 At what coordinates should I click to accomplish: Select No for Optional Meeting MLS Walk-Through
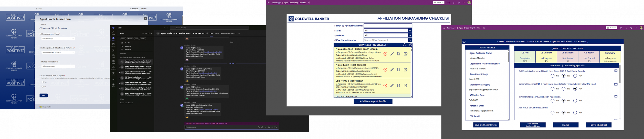coord(552,89)
